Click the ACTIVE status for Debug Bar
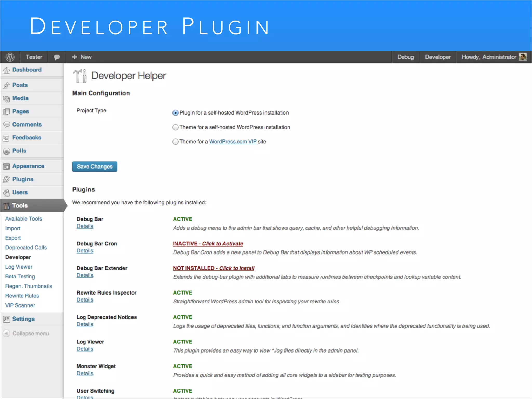Viewport: 532px width, 399px height. click(183, 219)
